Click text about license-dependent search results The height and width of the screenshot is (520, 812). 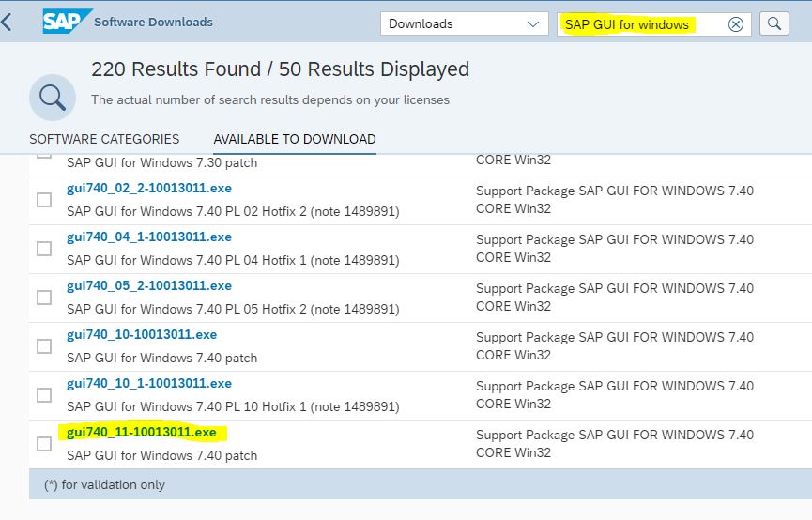coord(270,99)
